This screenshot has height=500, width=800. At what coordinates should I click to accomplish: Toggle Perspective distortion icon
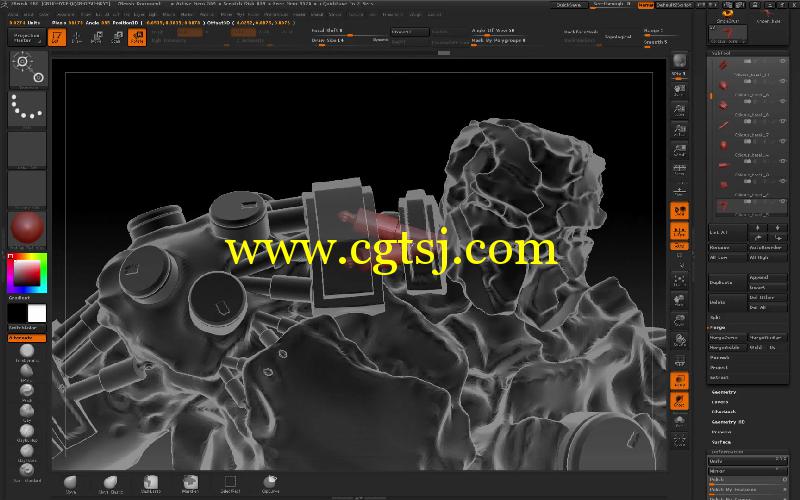(x=679, y=169)
